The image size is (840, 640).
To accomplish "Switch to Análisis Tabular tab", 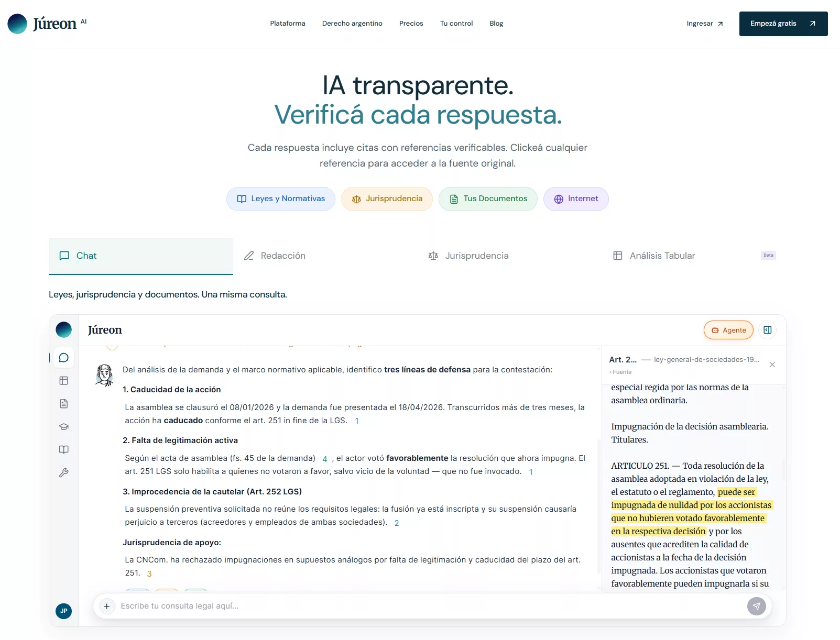I will click(694, 256).
